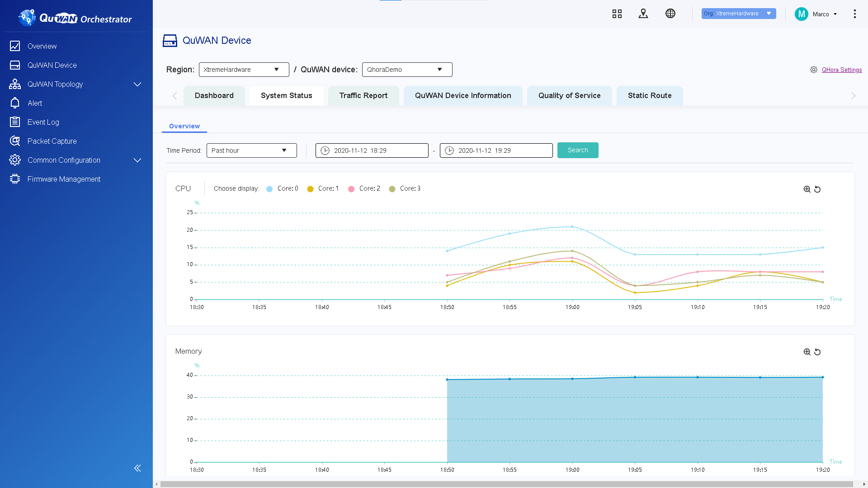This screenshot has height=488, width=868.
Task: Open the QHora Settings link
Action: (841, 70)
